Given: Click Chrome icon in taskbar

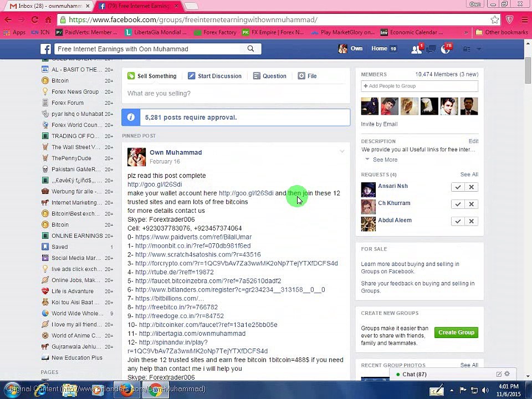Looking at the screenshot, I should click(x=155, y=390).
